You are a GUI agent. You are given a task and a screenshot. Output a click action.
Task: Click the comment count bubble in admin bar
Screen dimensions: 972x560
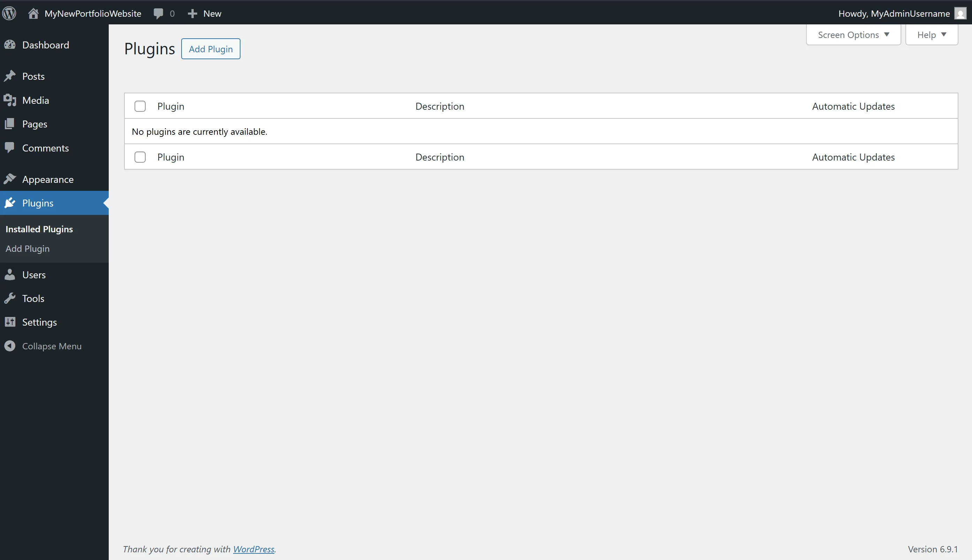click(x=163, y=14)
